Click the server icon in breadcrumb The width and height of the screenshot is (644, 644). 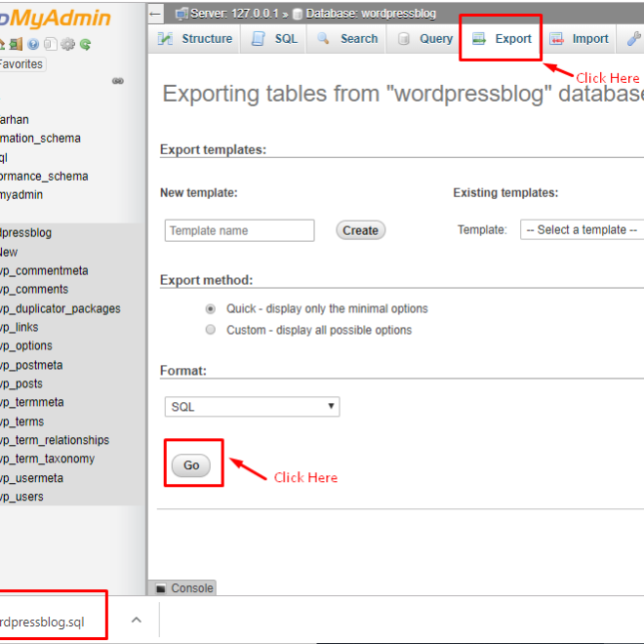tap(181, 14)
